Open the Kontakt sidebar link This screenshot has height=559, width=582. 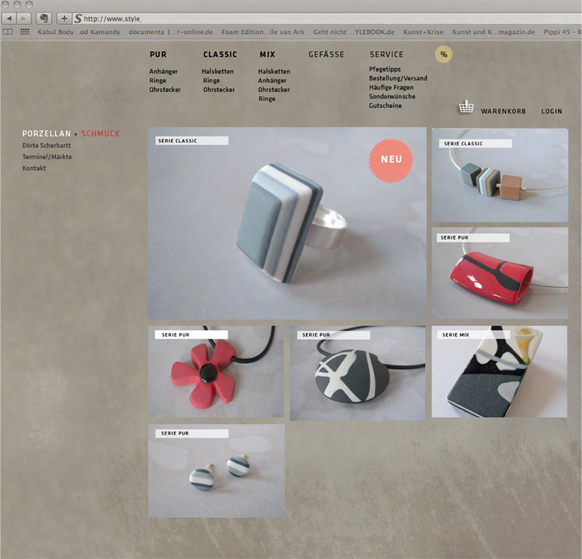point(34,168)
